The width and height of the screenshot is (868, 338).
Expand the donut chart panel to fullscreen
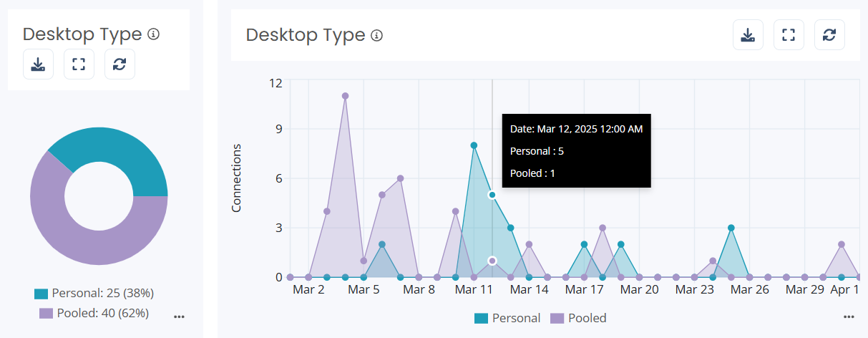pyautogui.click(x=79, y=64)
